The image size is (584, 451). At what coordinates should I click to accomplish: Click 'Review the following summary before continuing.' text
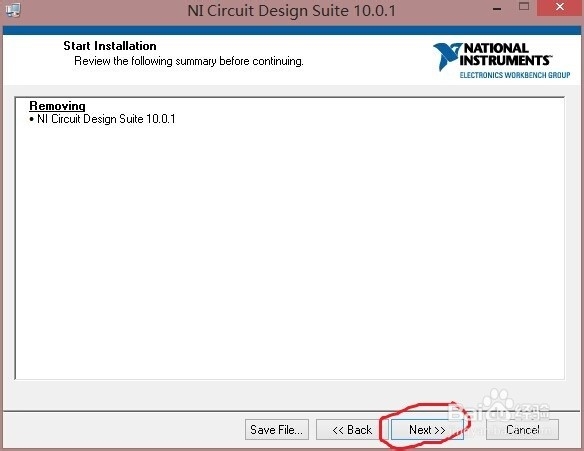click(189, 61)
